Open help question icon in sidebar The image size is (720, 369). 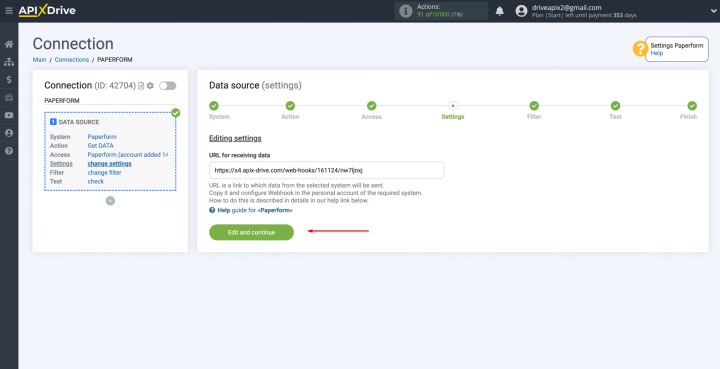9,151
